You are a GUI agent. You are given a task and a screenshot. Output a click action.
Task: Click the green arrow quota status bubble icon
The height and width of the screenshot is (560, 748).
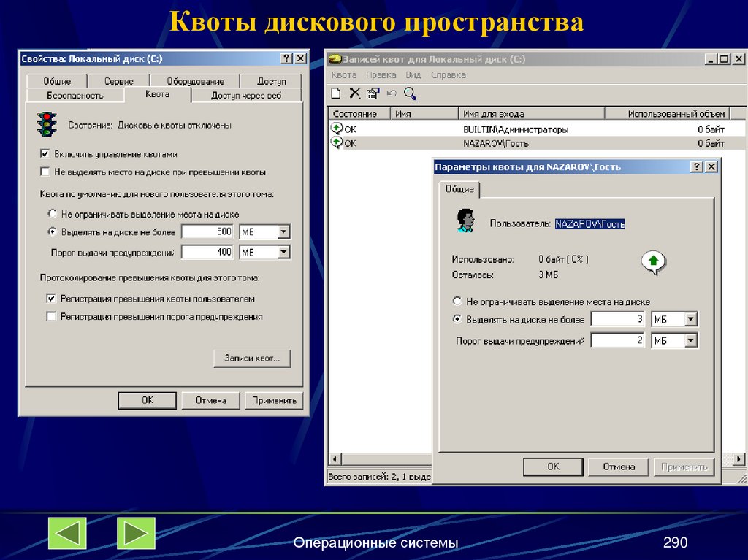click(653, 262)
